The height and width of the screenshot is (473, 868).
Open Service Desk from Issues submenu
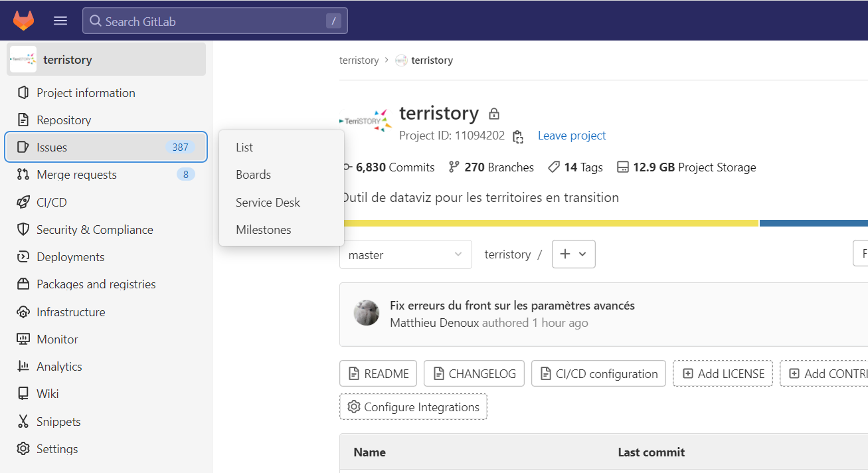[268, 203]
